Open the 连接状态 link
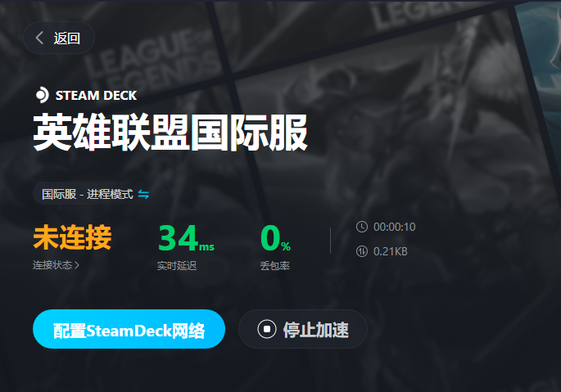The width and height of the screenshot is (561, 392). click(56, 265)
